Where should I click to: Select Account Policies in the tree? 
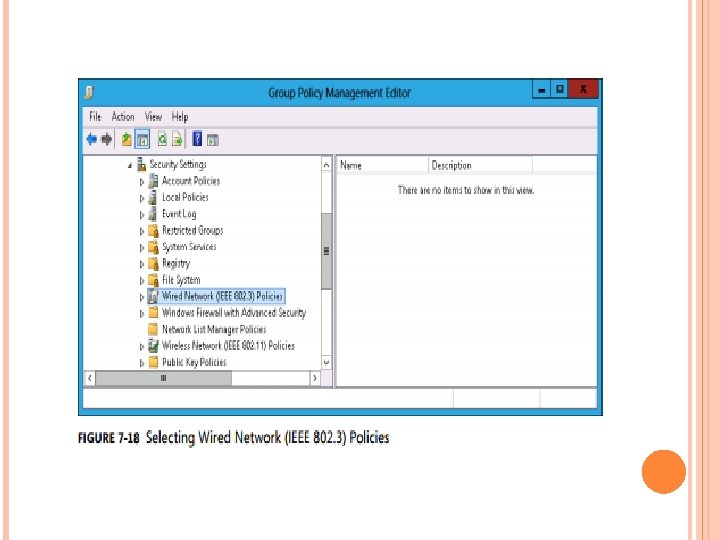pyautogui.click(x=191, y=181)
